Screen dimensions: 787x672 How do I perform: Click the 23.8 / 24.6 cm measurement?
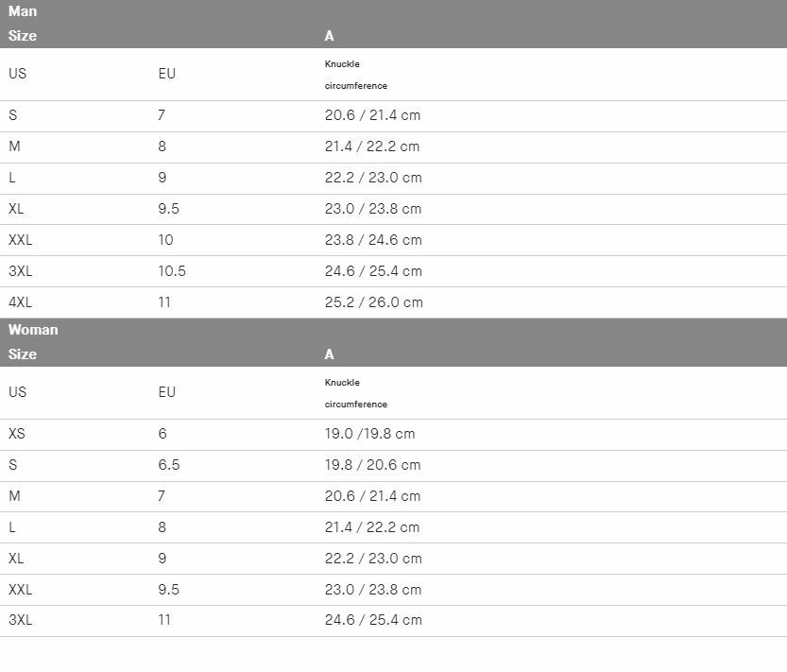pyautogui.click(x=373, y=240)
